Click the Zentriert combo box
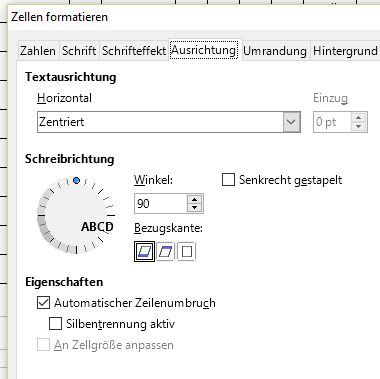The image size is (380, 379). click(x=169, y=122)
